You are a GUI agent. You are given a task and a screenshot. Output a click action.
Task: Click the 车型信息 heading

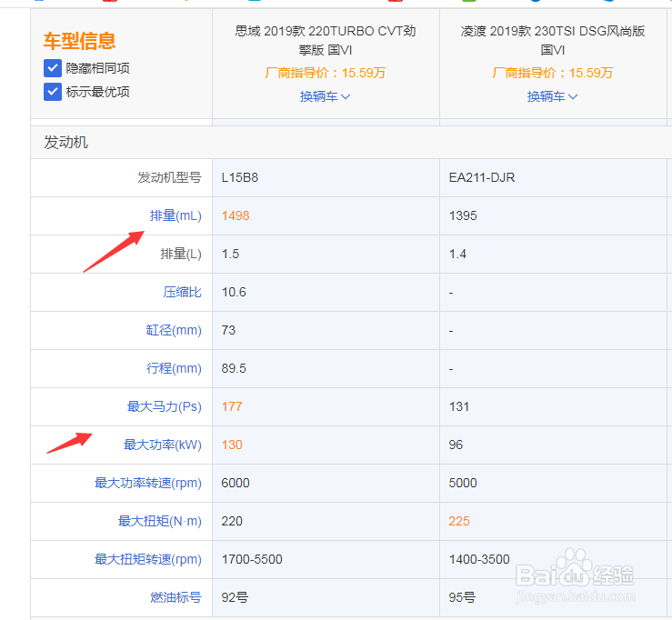tap(80, 41)
